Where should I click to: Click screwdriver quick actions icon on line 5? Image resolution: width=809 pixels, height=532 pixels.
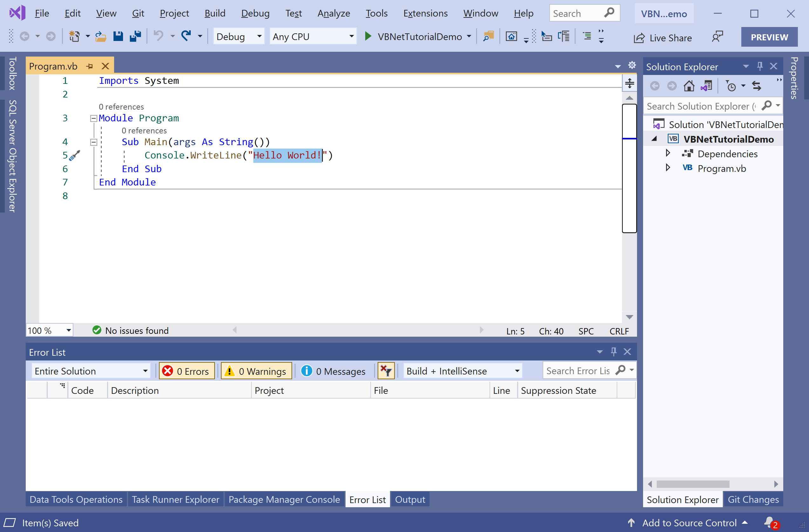coord(74,155)
